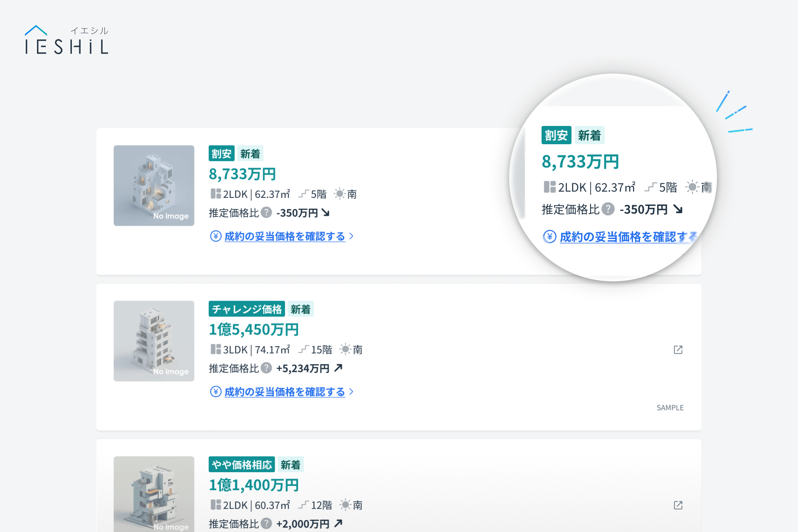Click yen icon on 8,733万円 listing link
Screen dimensions: 798x532
pos(216,236)
